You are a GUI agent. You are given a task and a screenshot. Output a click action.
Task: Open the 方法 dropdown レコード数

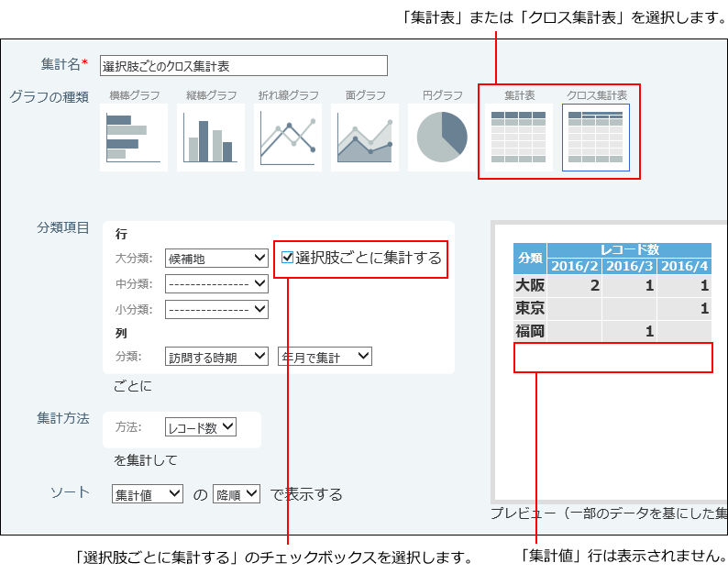pos(201,427)
